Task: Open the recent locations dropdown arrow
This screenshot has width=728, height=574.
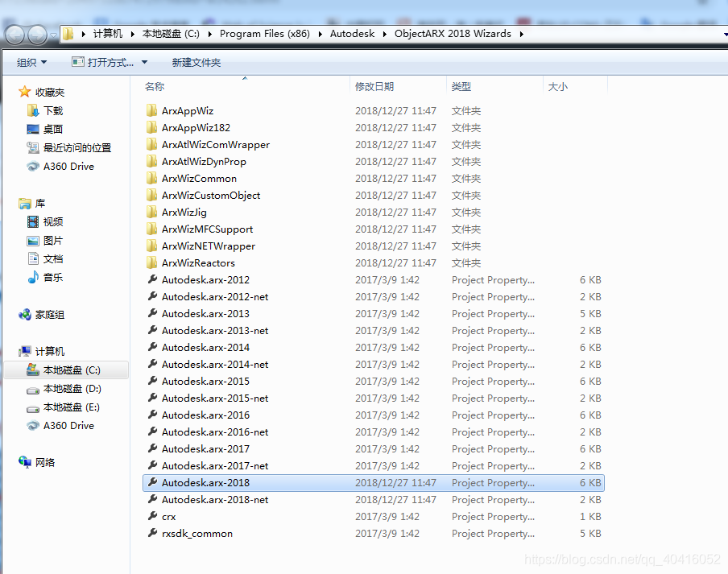Action: click(53, 35)
